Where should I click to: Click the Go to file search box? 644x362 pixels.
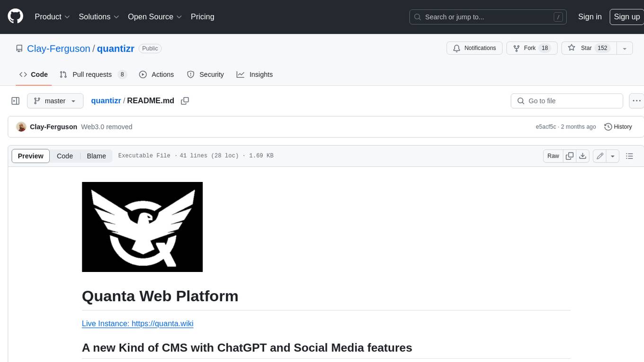tap(567, 101)
